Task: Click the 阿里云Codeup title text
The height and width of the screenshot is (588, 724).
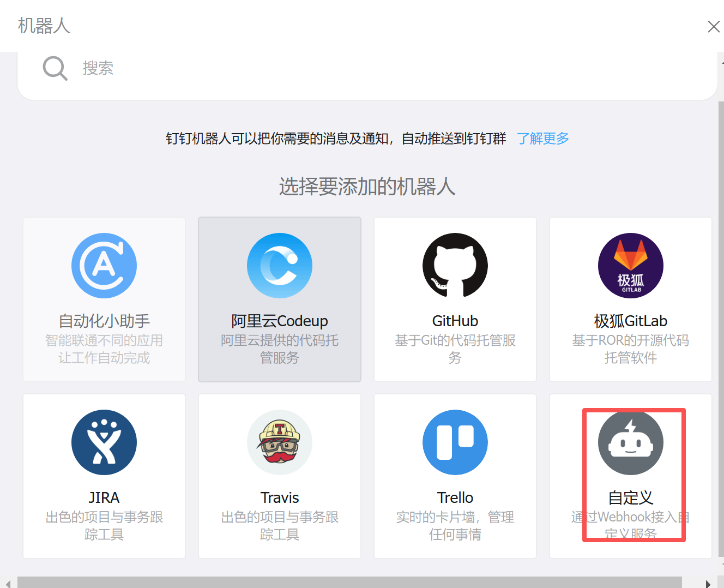Action: coord(280,321)
